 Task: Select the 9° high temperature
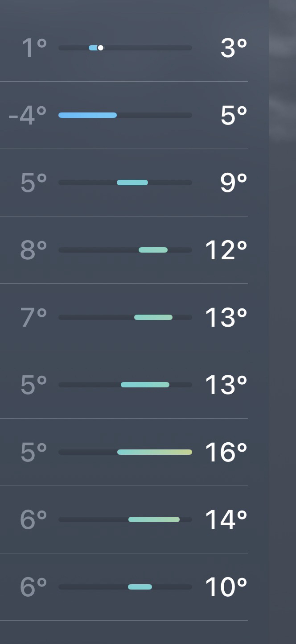point(234,183)
